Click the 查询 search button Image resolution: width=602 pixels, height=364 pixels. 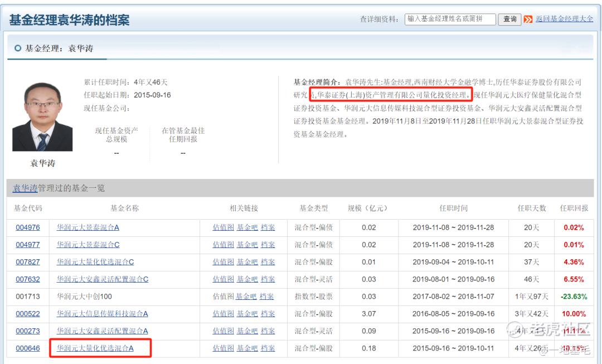coord(509,19)
